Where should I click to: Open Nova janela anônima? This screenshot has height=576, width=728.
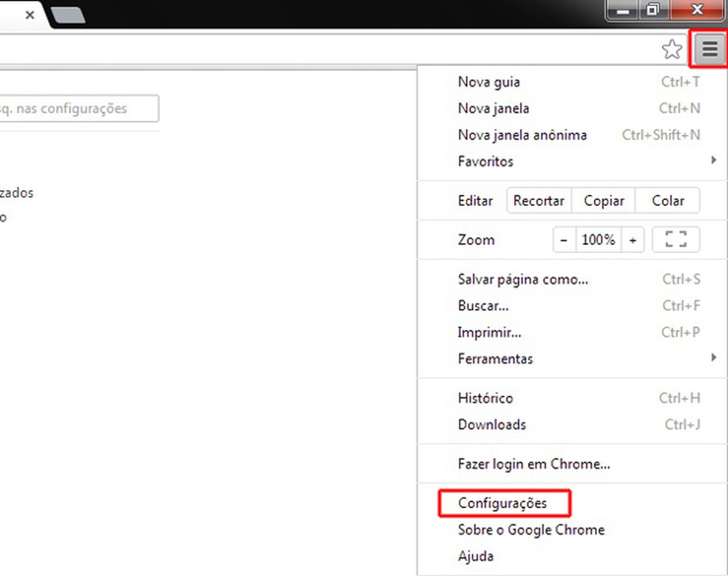[522, 135]
